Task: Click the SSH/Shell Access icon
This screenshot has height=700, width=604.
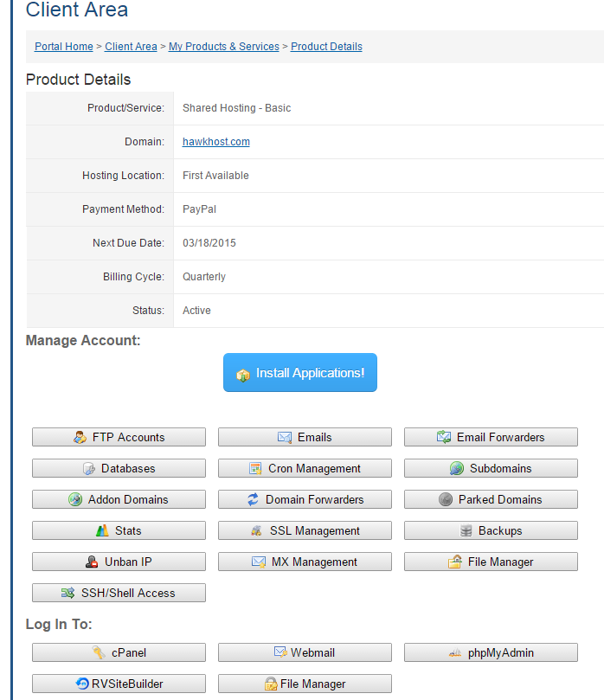Action: point(67,593)
